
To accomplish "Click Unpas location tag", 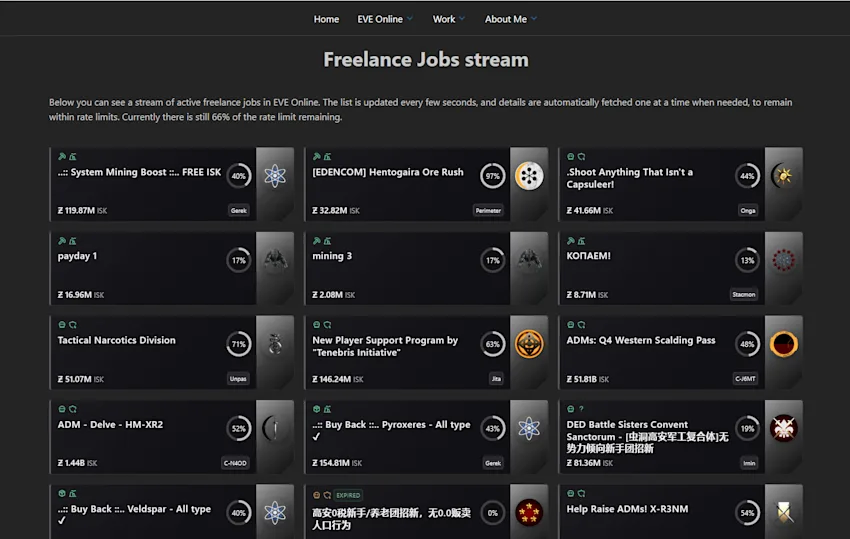I will point(238,378).
